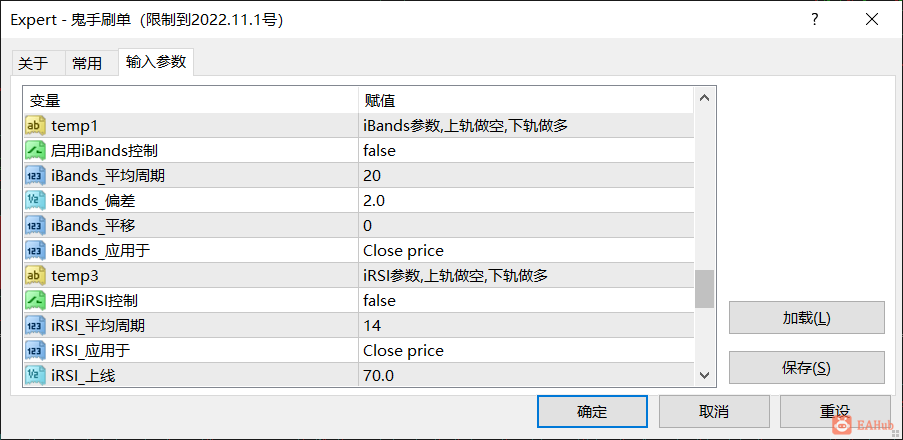Click the integer icon beside iRSI_平均周期
This screenshot has width=903, height=440.
35,326
